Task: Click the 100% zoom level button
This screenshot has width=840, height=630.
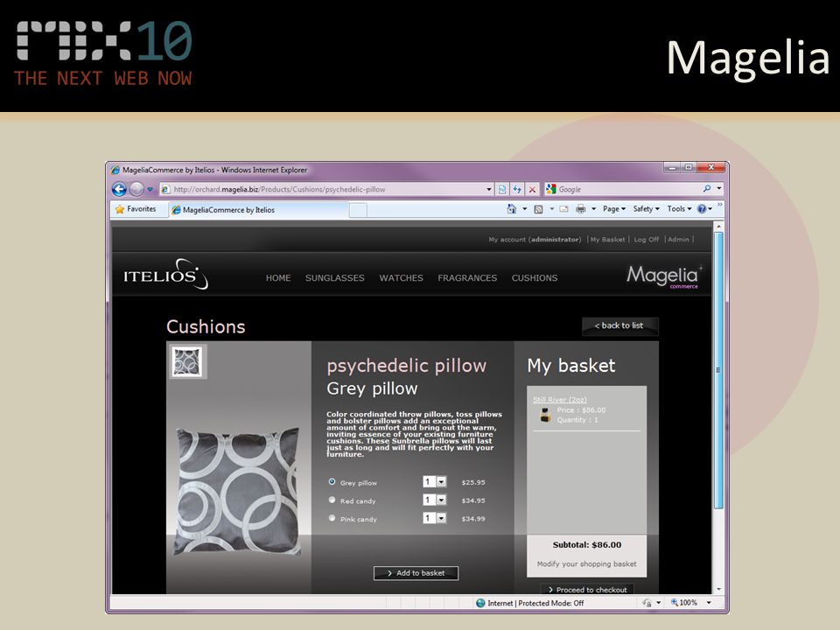Action: click(684, 603)
